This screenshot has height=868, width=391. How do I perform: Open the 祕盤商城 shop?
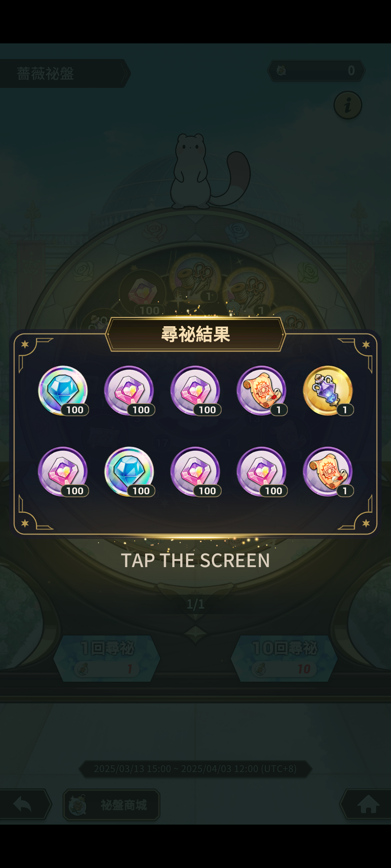(x=112, y=805)
